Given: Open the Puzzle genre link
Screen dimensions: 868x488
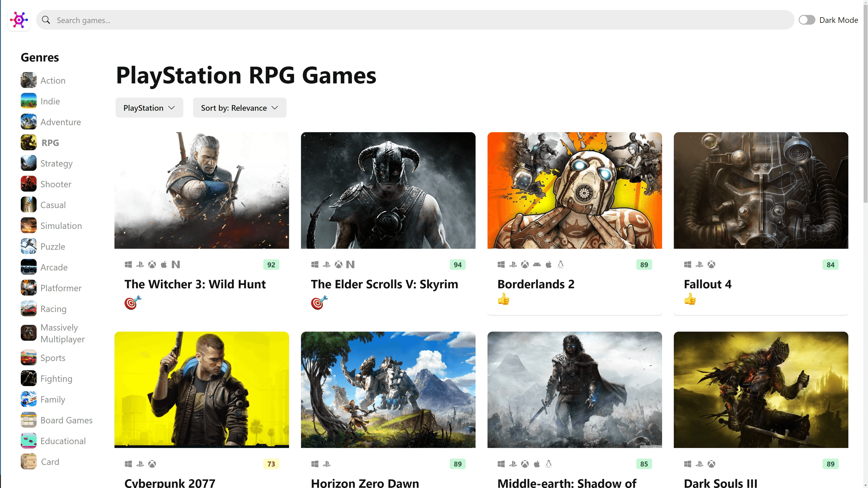Looking at the screenshot, I should (x=53, y=246).
